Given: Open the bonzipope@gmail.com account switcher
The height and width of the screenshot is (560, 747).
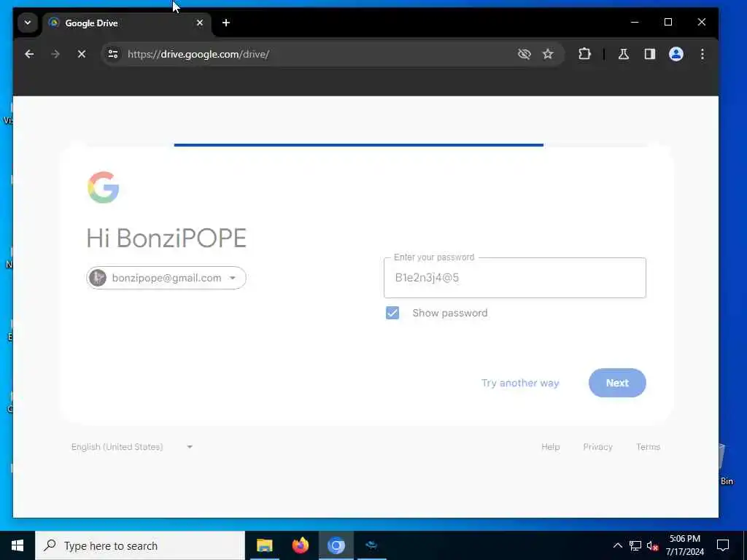Looking at the screenshot, I should [166, 278].
